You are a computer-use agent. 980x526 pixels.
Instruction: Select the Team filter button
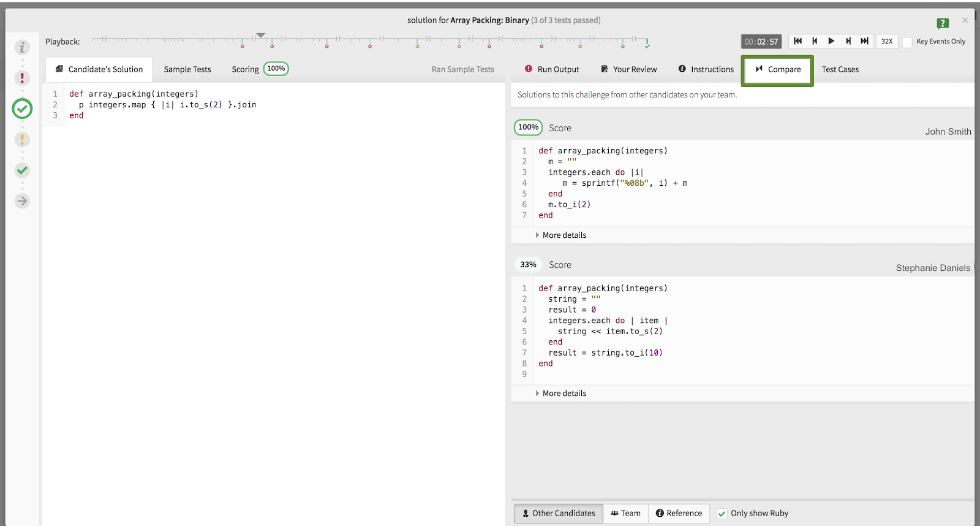[x=626, y=513]
